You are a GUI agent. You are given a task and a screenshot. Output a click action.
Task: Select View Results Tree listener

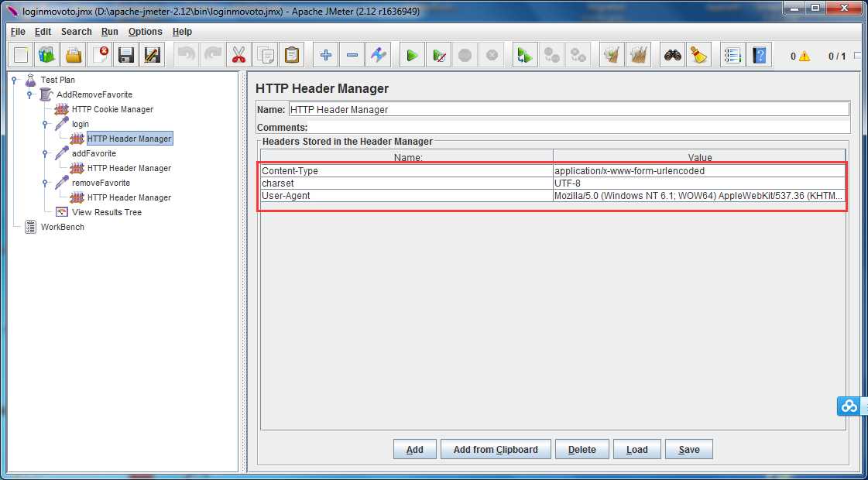106,212
